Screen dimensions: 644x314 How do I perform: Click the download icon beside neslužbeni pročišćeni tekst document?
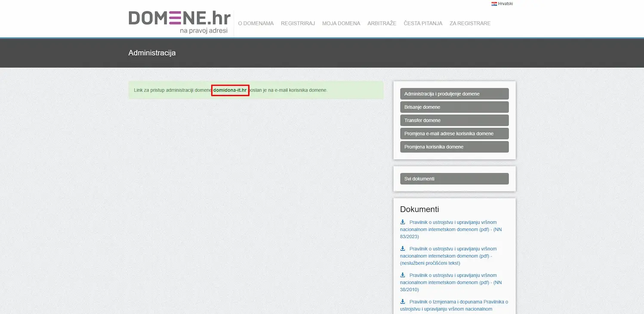click(x=403, y=249)
